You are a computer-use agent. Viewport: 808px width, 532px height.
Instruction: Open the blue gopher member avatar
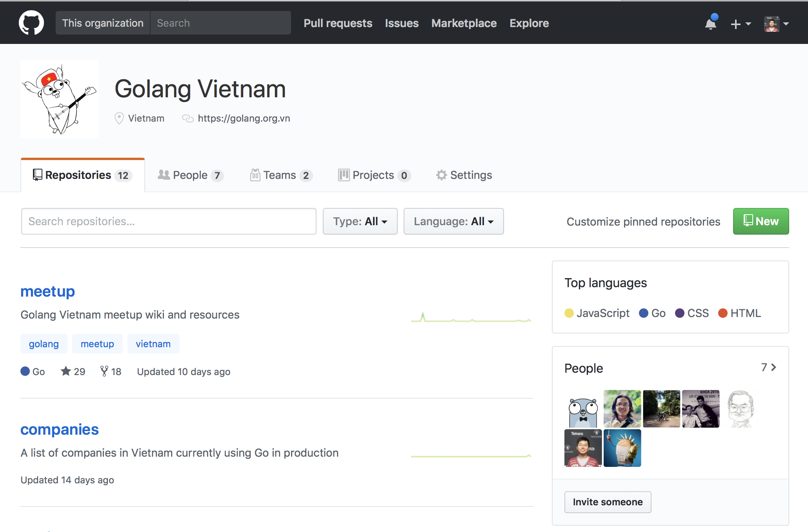click(583, 409)
